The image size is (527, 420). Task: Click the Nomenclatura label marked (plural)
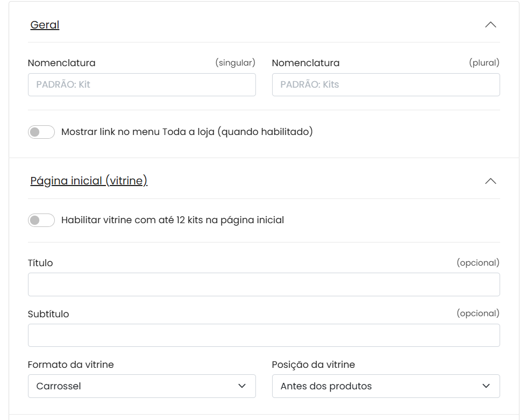point(305,63)
